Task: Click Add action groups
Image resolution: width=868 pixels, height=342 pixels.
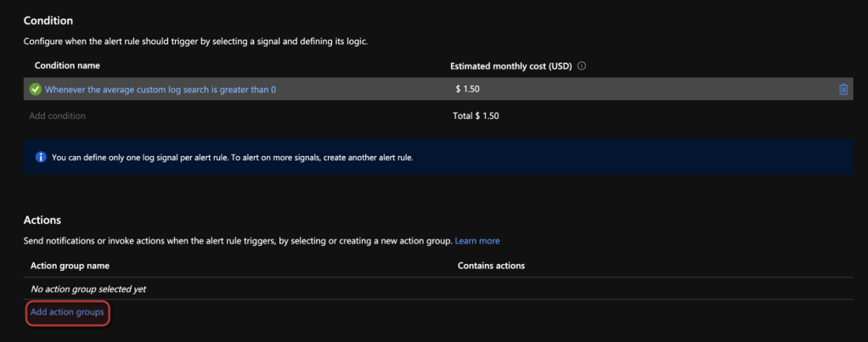Action: pyautogui.click(x=67, y=312)
